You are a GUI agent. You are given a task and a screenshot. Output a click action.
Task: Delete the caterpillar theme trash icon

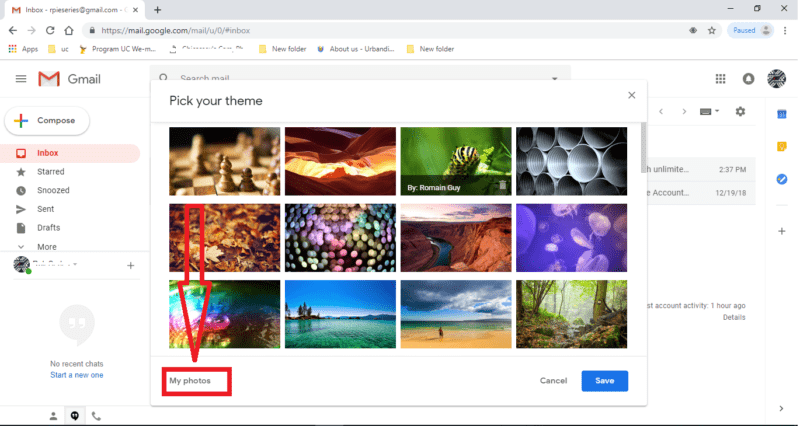(x=503, y=186)
